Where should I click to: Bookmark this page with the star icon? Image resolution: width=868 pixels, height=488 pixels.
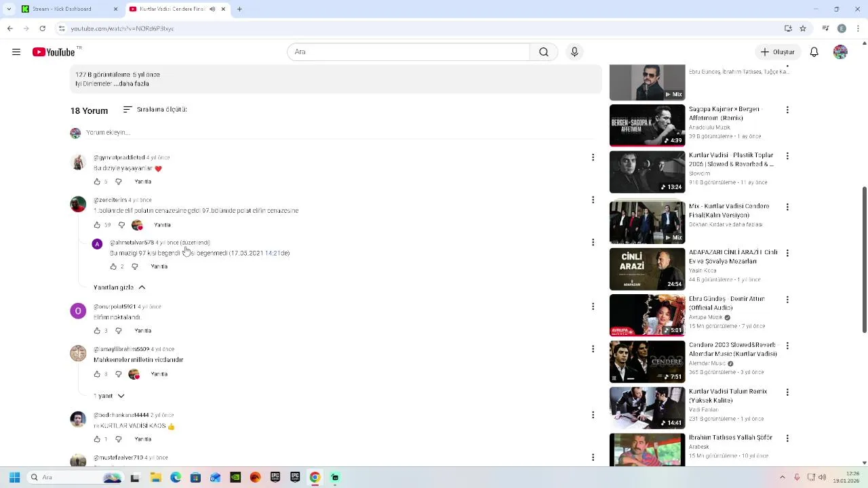coord(803,28)
